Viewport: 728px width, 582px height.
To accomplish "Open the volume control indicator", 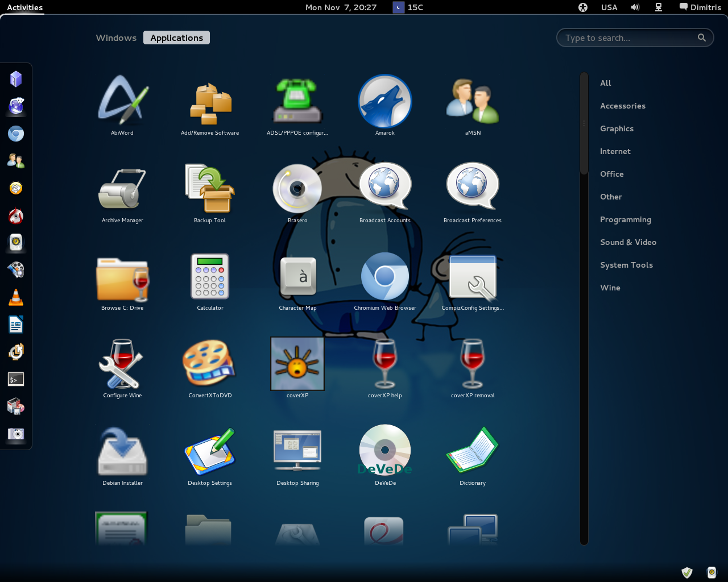I will (635, 7).
